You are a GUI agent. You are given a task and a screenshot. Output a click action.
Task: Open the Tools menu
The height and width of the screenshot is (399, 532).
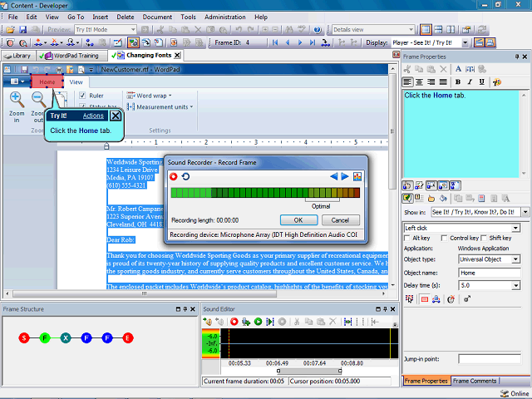(188, 17)
